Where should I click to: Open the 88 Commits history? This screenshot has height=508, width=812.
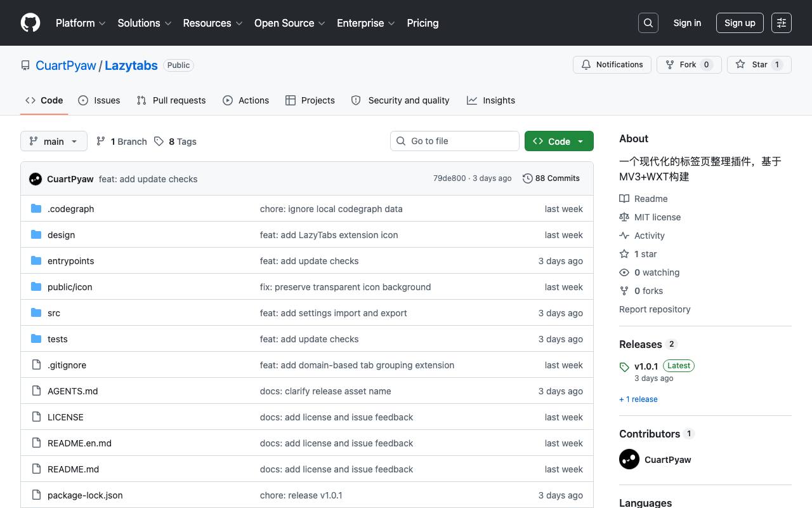(x=551, y=178)
